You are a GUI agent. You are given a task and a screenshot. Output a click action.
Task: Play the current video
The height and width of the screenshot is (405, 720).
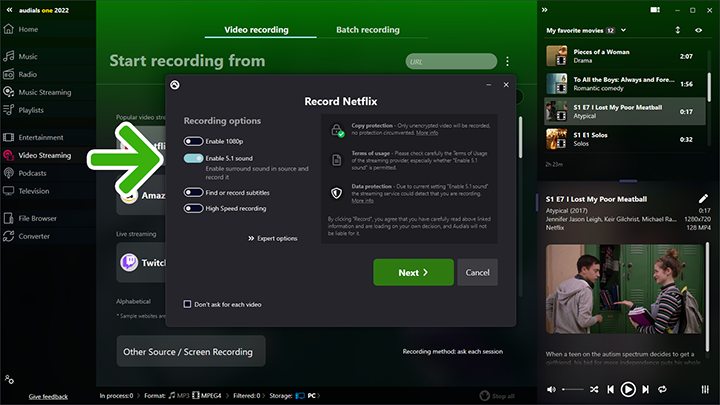(628, 389)
